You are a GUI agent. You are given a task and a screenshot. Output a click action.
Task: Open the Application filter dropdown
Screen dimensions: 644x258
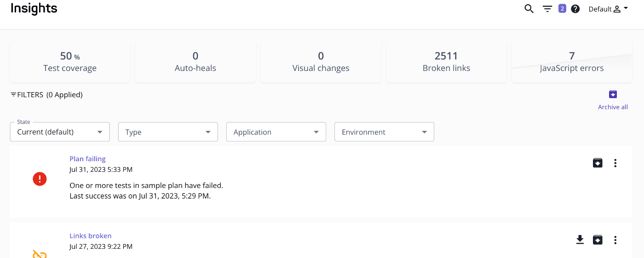point(276,132)
